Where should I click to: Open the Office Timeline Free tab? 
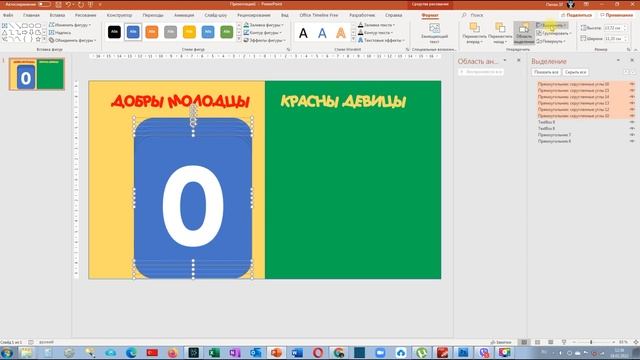click(x=319, y=15)
